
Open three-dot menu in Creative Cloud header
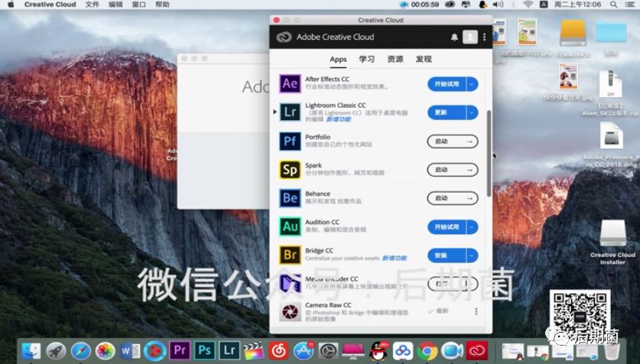coord(485,37)
